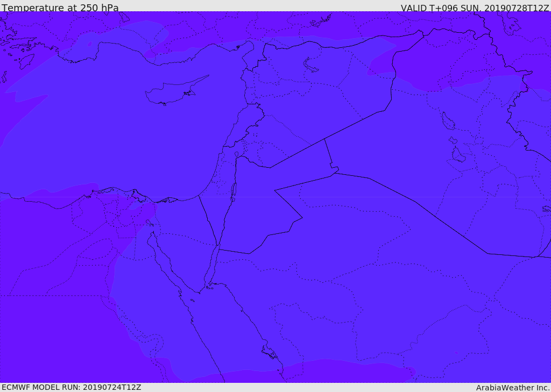551x392 pixels.
Task: Click the 'VALID T+096 SUN. 20190728T12Z' label
Action: tap(475, 8)
